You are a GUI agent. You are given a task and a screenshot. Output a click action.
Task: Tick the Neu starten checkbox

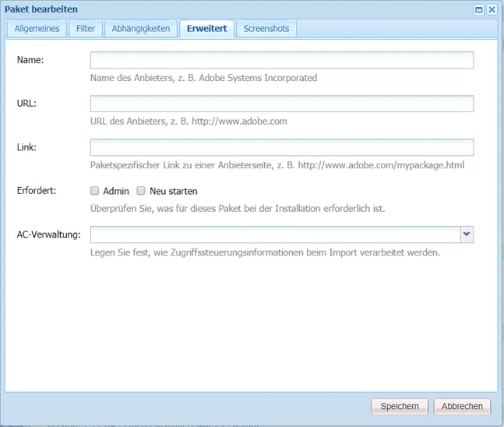pyautogui.click(x=141, y=191)
